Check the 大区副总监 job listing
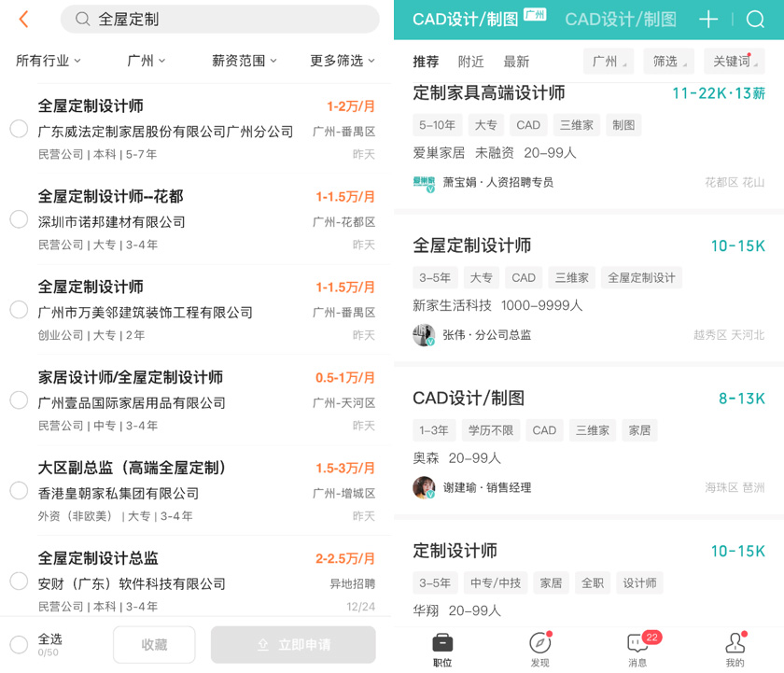 [19, 491]
